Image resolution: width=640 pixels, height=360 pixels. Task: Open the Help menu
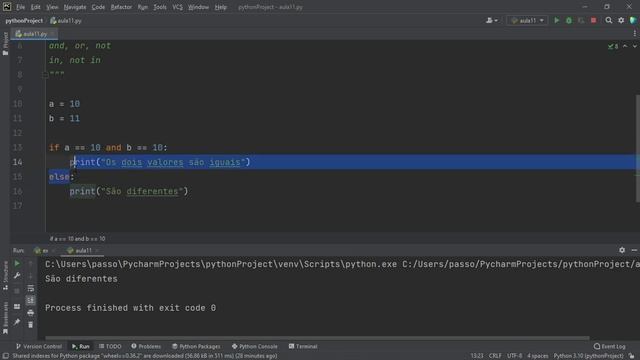(220, 7)
